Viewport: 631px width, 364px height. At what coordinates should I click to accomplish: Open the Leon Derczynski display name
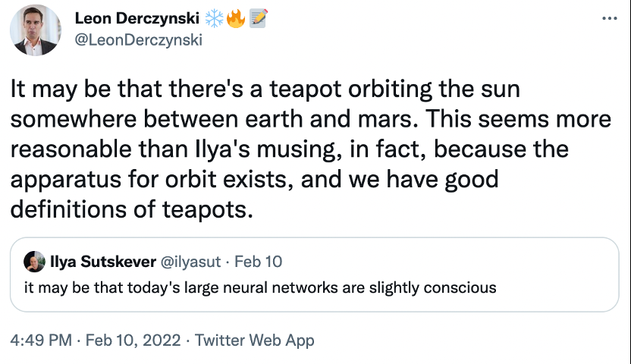(x=137, y=18)
